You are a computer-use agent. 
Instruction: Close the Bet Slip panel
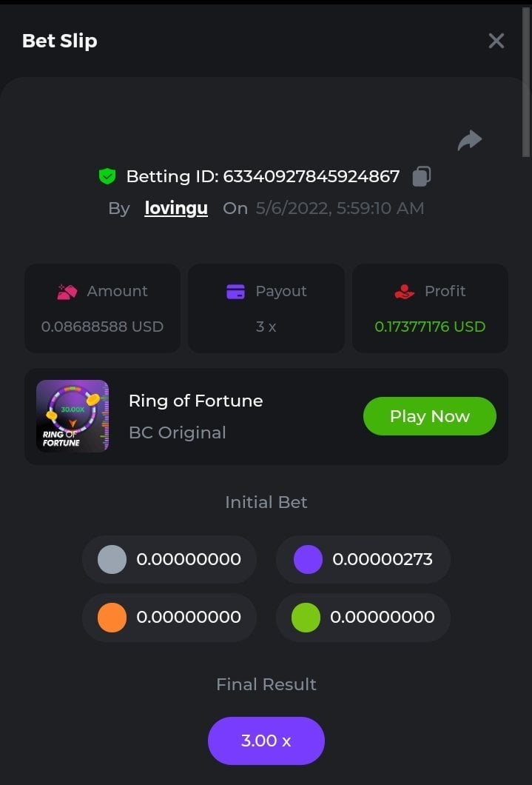(x=496, y=41)
